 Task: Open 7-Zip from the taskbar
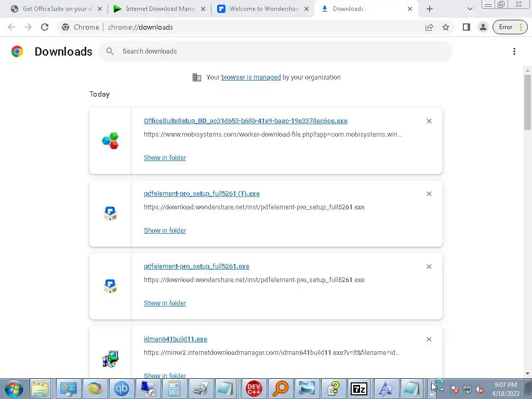[x=360, y=389]
